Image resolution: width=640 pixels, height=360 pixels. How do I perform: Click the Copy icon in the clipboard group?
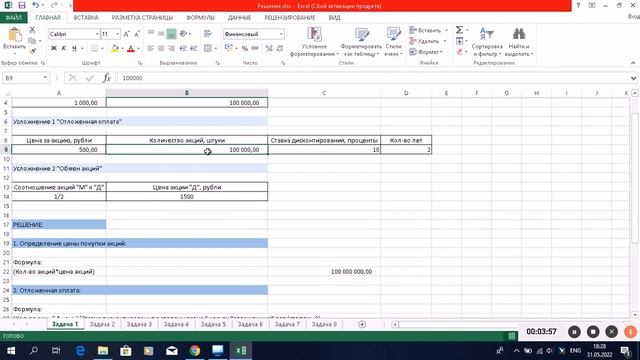(x=32, y=40)
